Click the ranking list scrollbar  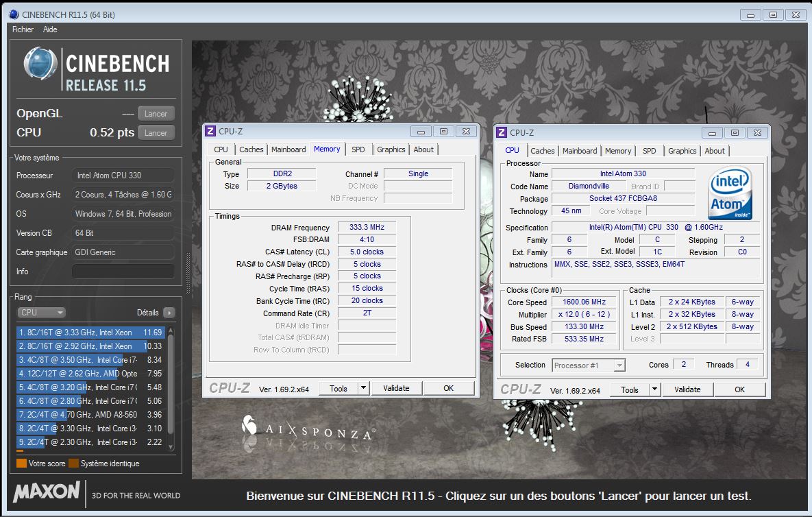[x=171, y=389]
